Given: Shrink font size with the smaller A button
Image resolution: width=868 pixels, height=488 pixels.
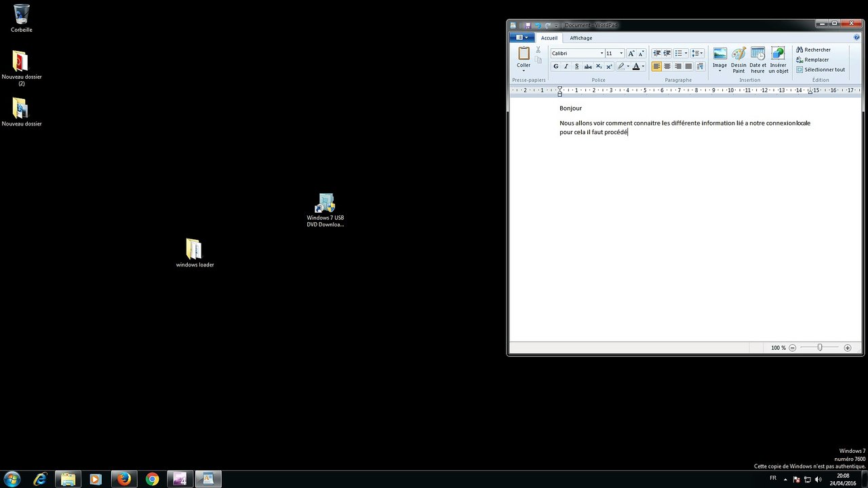Looking at the screenshot, I should (641, 53).
